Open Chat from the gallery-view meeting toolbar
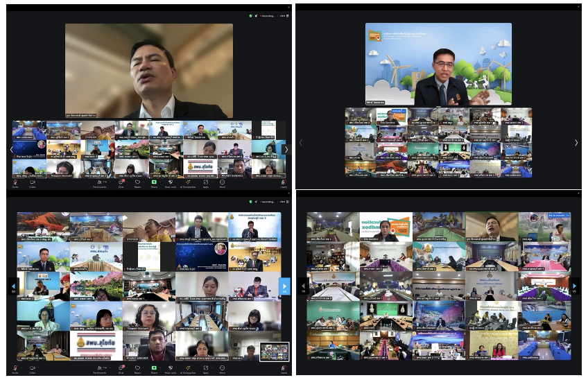This screenshot has height=380, width=588. click(121, 368)
